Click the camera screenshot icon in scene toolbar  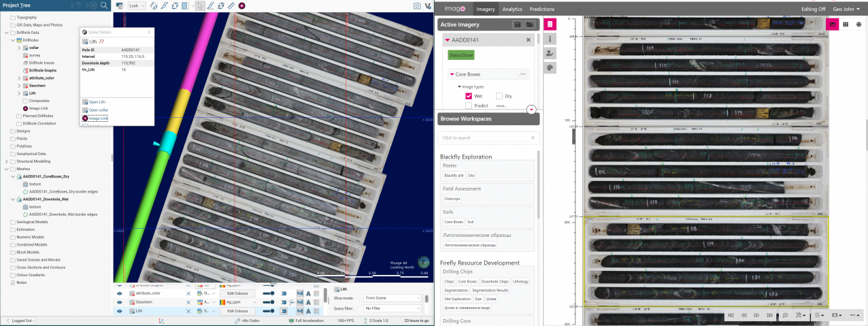[417, 6]
